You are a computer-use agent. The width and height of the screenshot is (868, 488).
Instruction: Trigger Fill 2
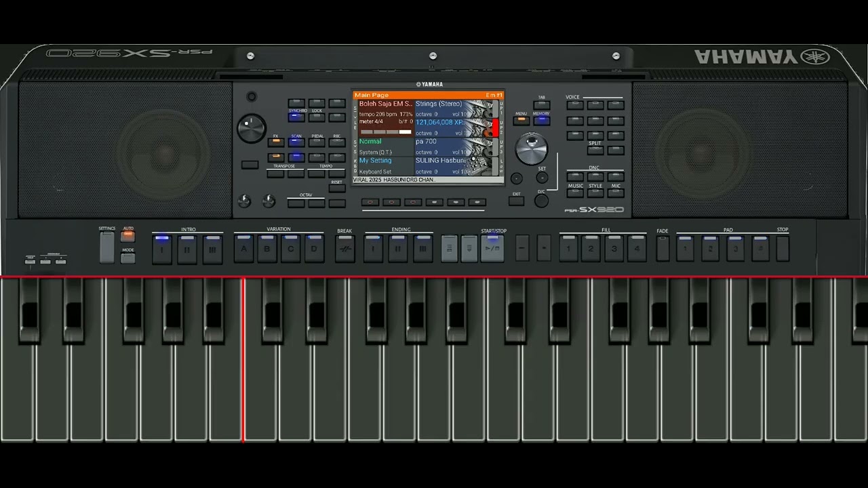[x=591, y=248]
